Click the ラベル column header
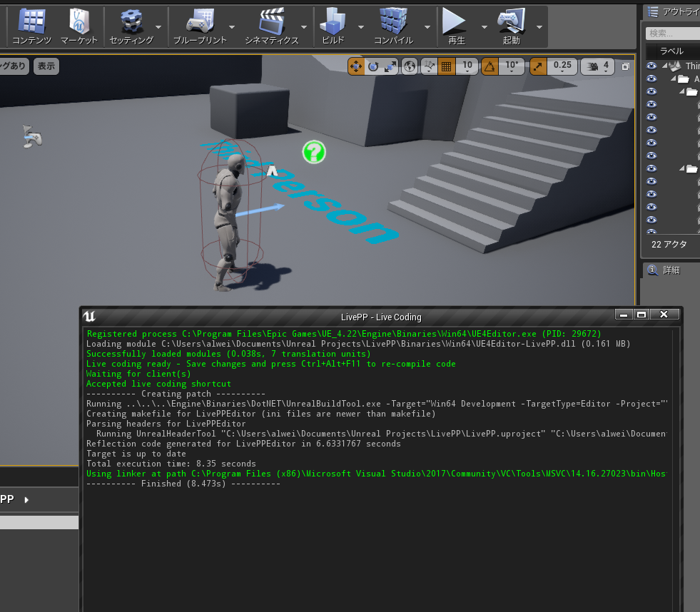Image resolution: width=700 pixels, height=612 pixels. pos(672,51)
